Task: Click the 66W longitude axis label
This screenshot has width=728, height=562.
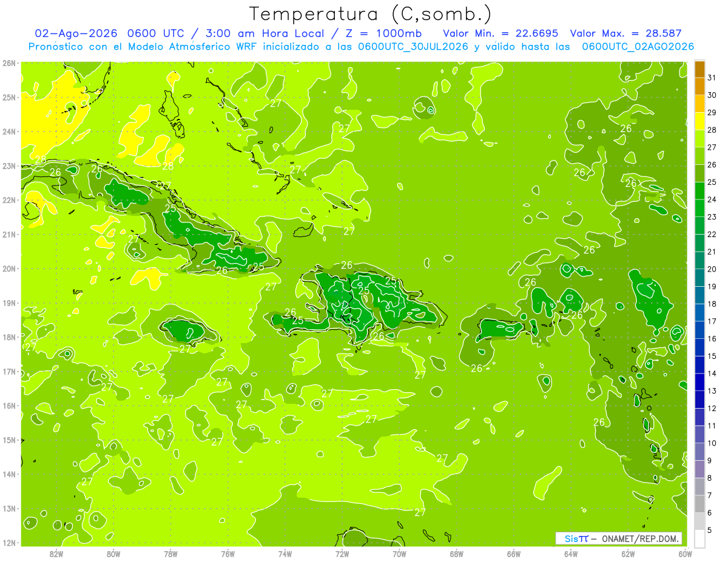Action: point(514,554)
